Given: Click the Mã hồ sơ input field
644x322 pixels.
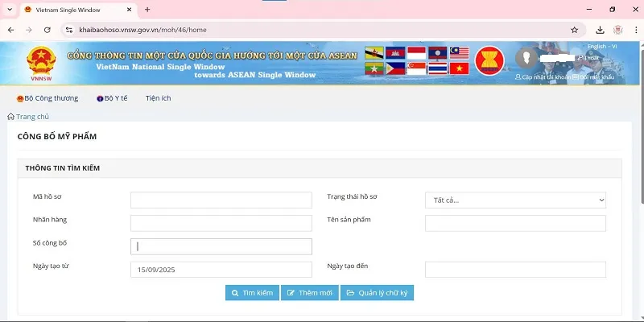Looking at the screenshot, I should (221, 200).
